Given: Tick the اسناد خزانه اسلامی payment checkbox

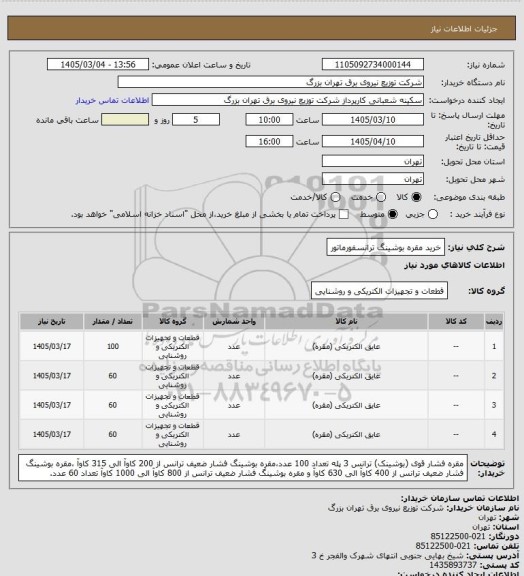Looking at the screenshot, I should point(344,215).
